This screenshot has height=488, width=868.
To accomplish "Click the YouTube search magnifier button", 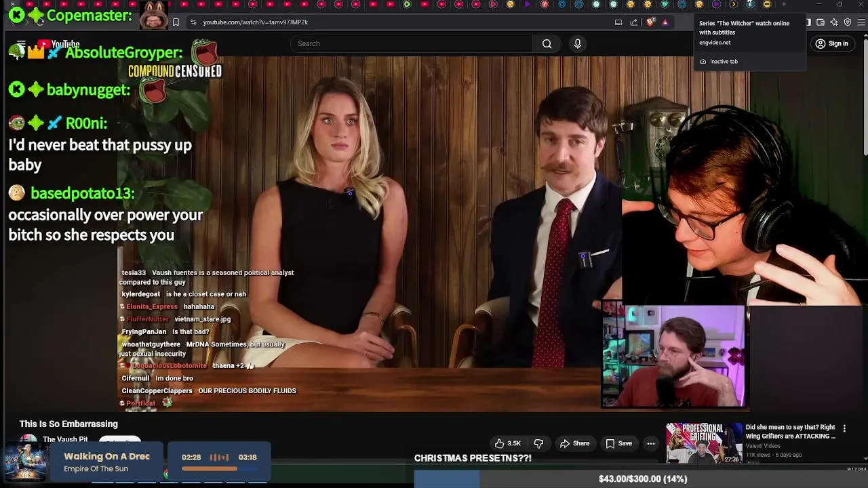I will (x=547, y=43).
